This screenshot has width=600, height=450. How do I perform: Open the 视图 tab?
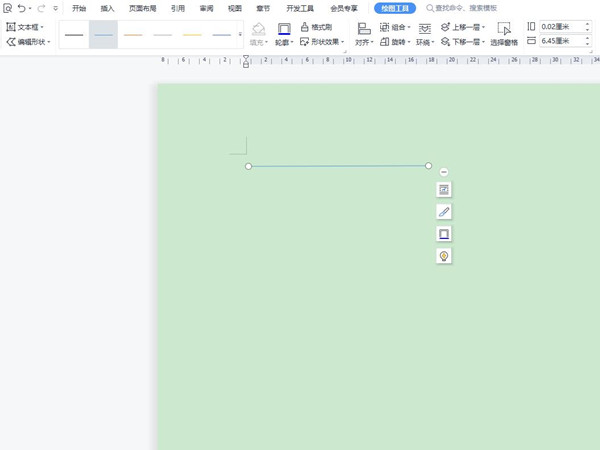(x=235, y=8)
